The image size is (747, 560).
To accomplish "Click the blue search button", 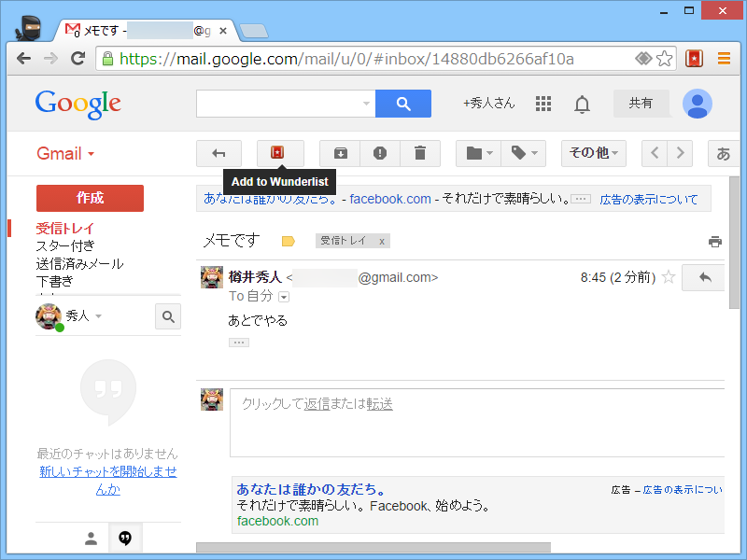I will click(x=403, y=104).
